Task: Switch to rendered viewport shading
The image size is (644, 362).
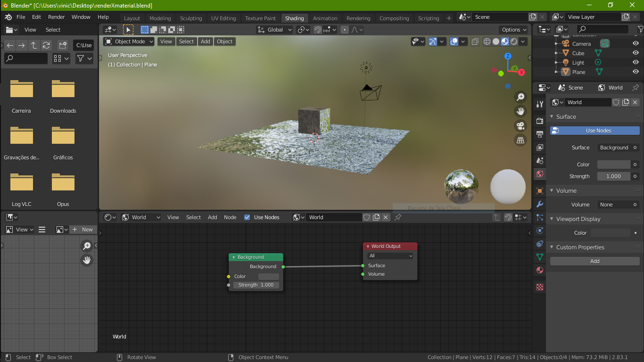Action: tap(514, 41)
